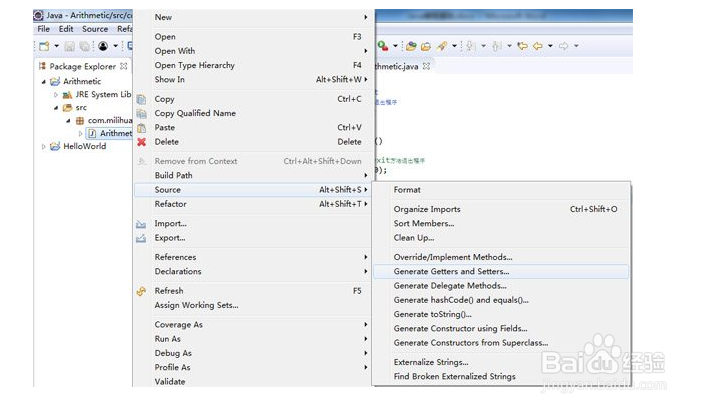This screenshot has height=409, width=705.
Task: Click the Search flashlight toolbar icon
Action: click(x=442, y=46)
